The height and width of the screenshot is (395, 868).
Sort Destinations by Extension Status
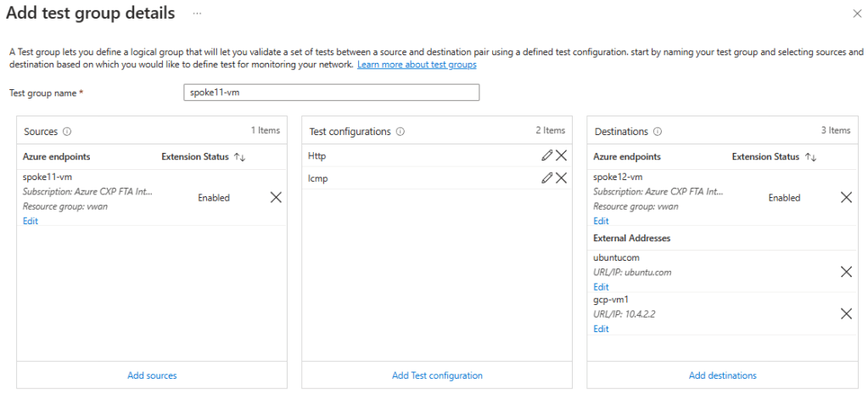[x=810, y=157]
